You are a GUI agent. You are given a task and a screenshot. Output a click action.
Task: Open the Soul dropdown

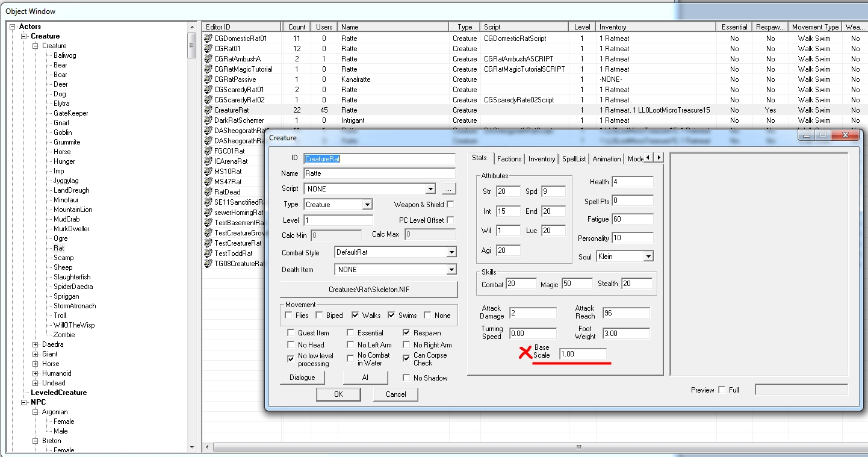[648, 256]
